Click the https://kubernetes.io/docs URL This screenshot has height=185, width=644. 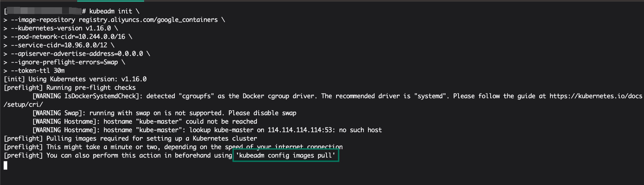point(596,96)
